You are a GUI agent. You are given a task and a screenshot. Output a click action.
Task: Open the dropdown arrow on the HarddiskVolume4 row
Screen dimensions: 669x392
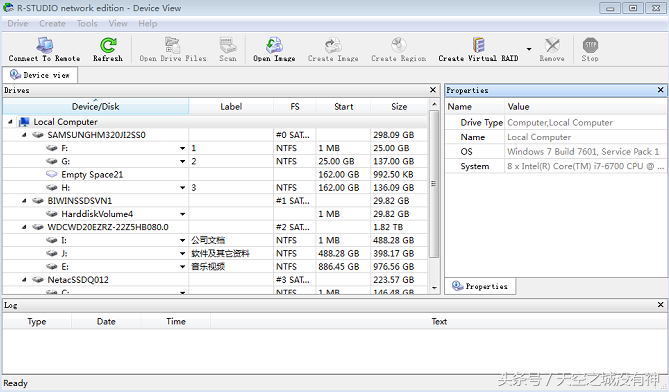(183, 214)
